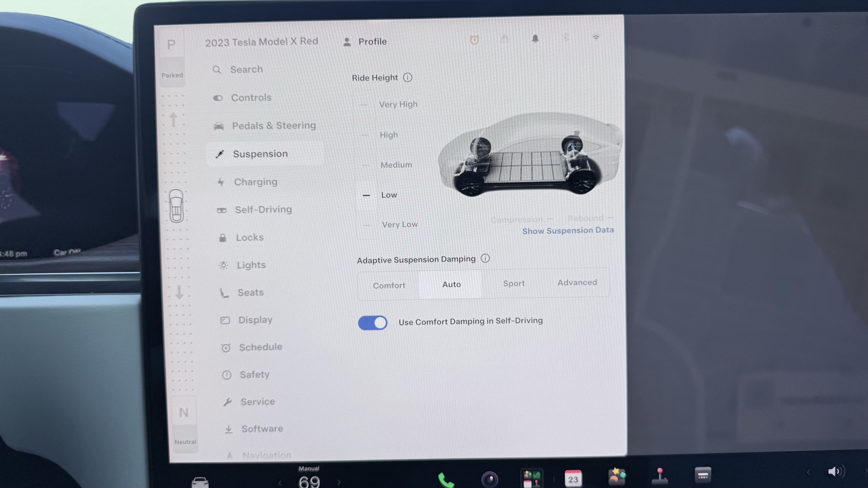Screen dimensions: 868x488
Task: Select Sport damping mode
Action: pos(514,283)
